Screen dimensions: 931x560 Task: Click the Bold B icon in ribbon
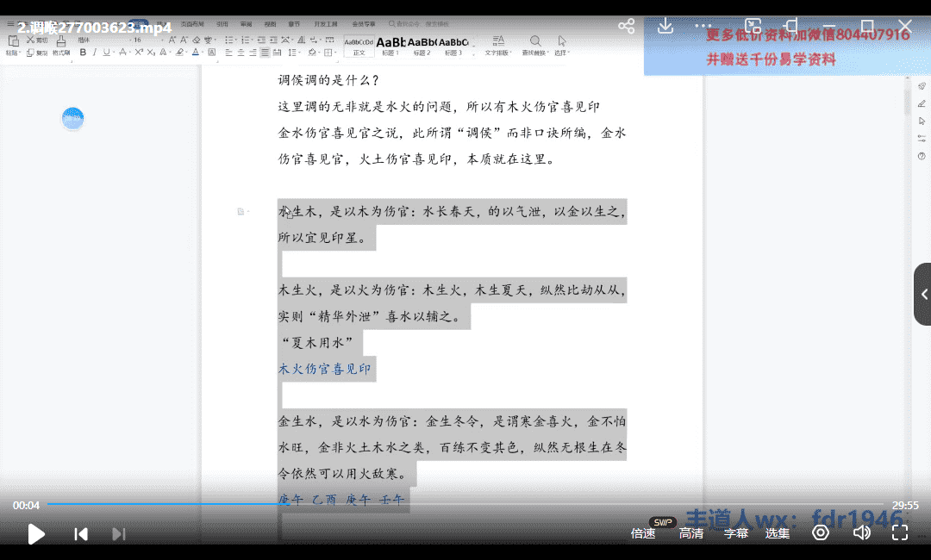click(83, 53)
